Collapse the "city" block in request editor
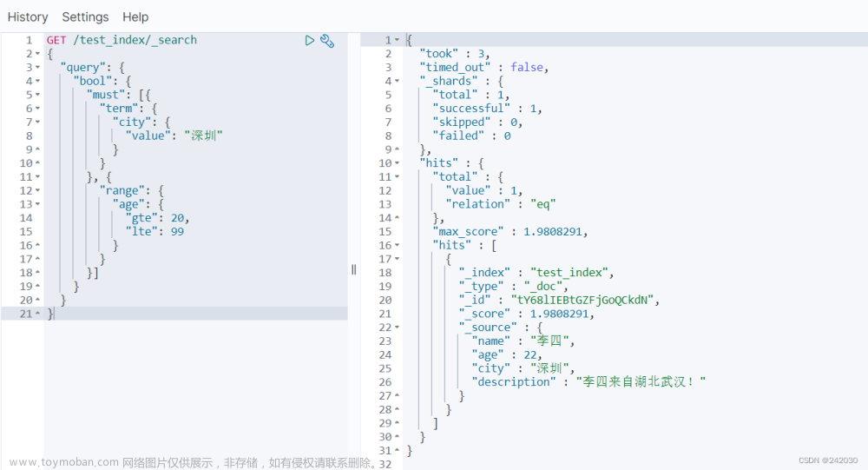Screen dimensions: 868x470 [x=37, y=122]
